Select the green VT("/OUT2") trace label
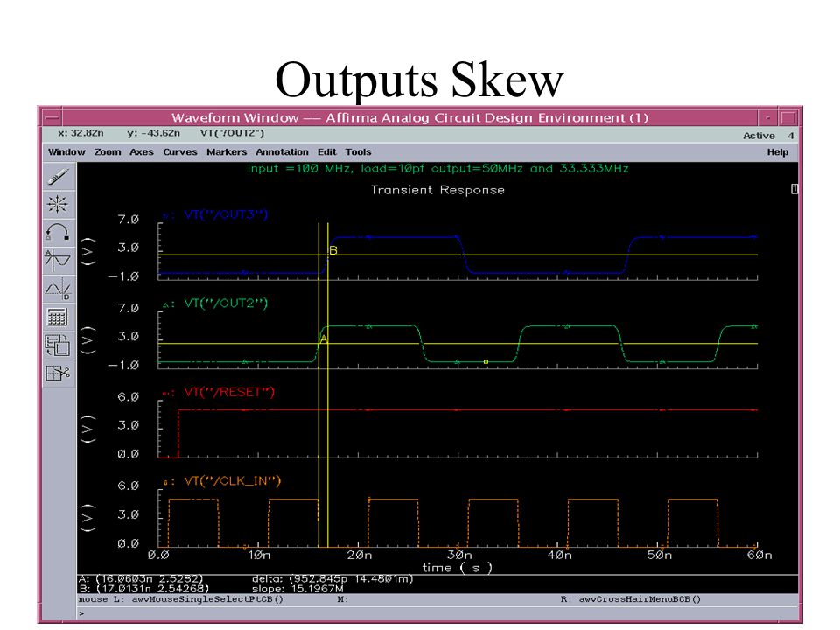Image resolution: width=840 pixels, height=630 pixels. point(226,304)
